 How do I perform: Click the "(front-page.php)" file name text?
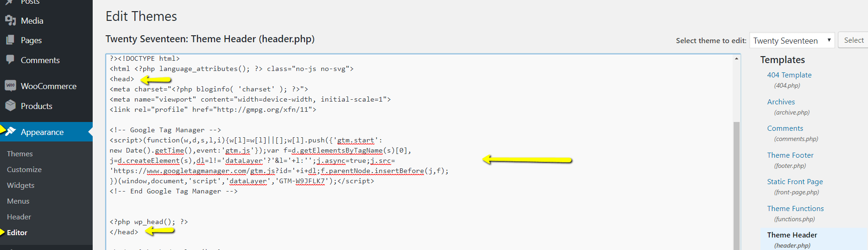pyautogui.click(x=796, y=192)
